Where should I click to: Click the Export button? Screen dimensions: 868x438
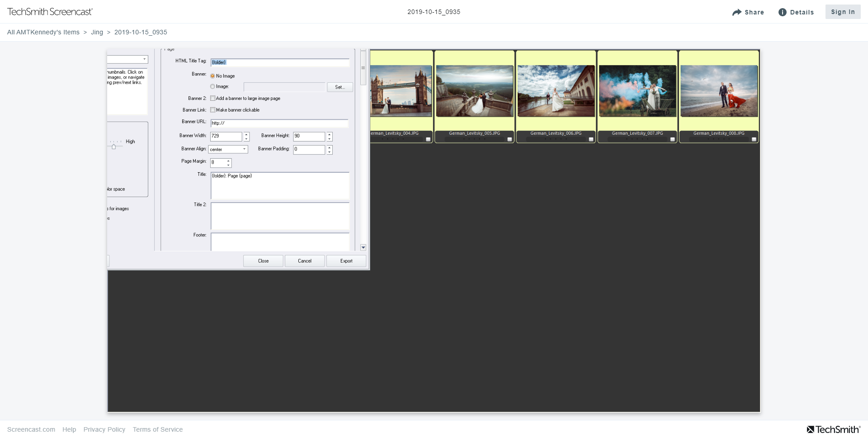(346, 261)
